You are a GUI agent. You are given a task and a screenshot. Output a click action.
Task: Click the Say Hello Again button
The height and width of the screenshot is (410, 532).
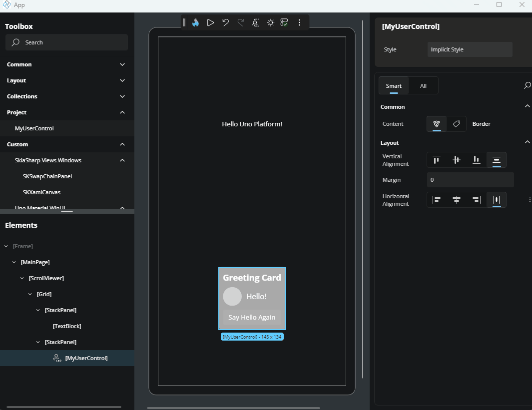pyautogui.click(x=252, y=317)
